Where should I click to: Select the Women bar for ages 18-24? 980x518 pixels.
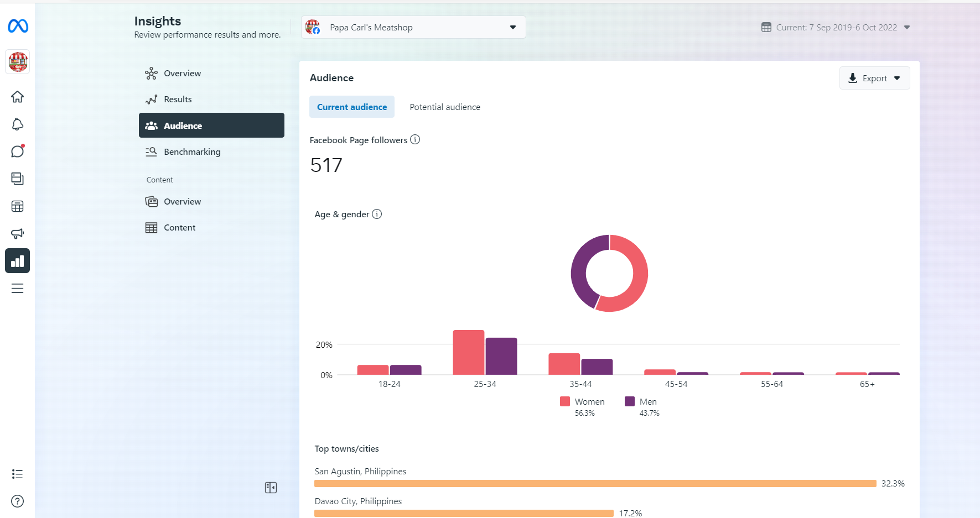[373, 370]
